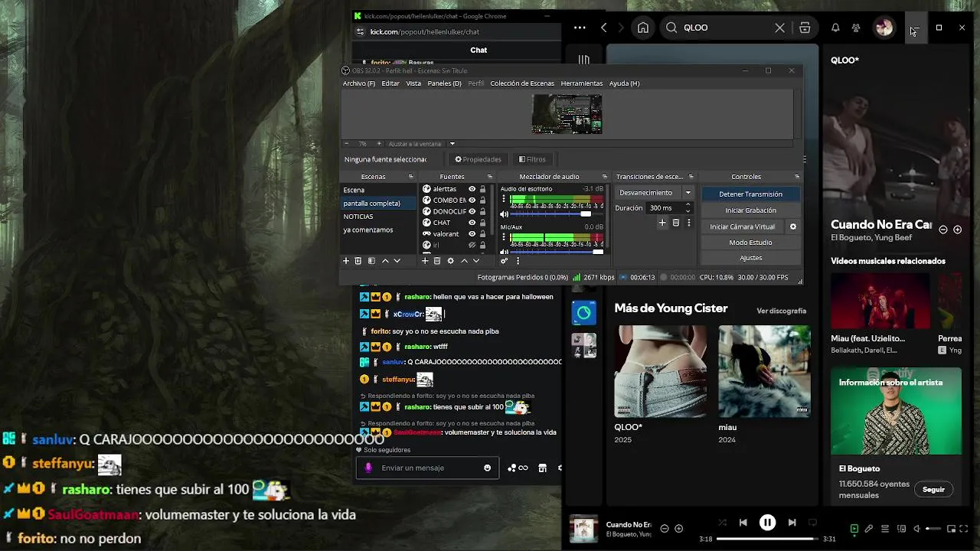The image size is (980, 551).
Task: Open Paneles menu in OBS
Action: click(x=444, y=83)
